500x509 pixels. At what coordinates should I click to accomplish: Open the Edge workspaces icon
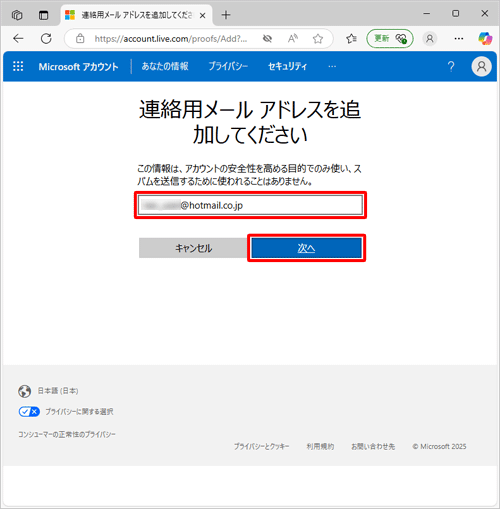pos(17,15)
